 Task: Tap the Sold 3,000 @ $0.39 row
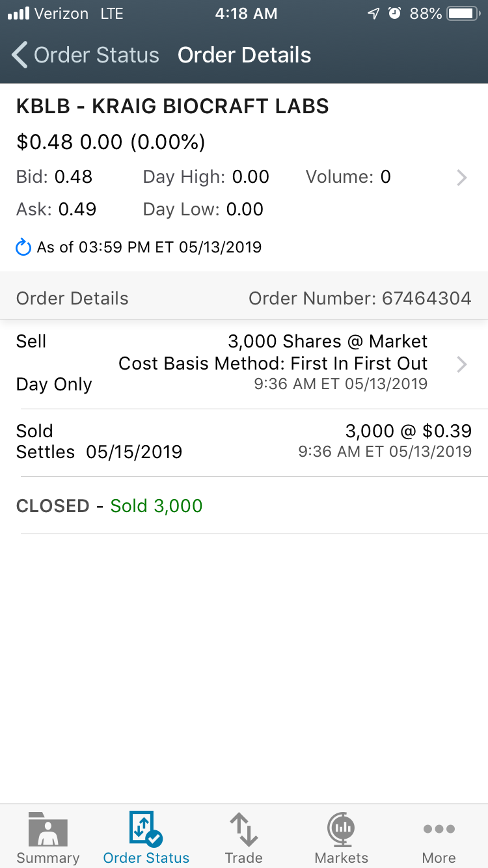(x=244, y=441)
